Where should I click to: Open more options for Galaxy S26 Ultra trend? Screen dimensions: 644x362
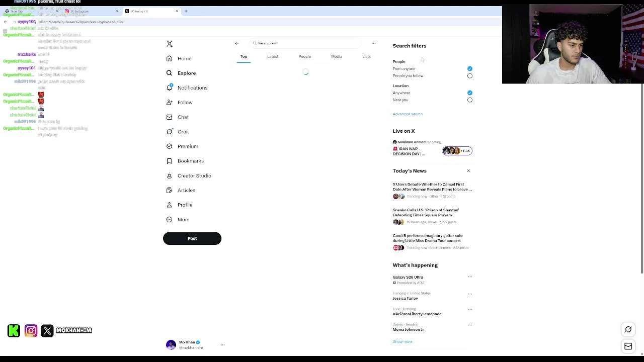[x=470, y=277]
